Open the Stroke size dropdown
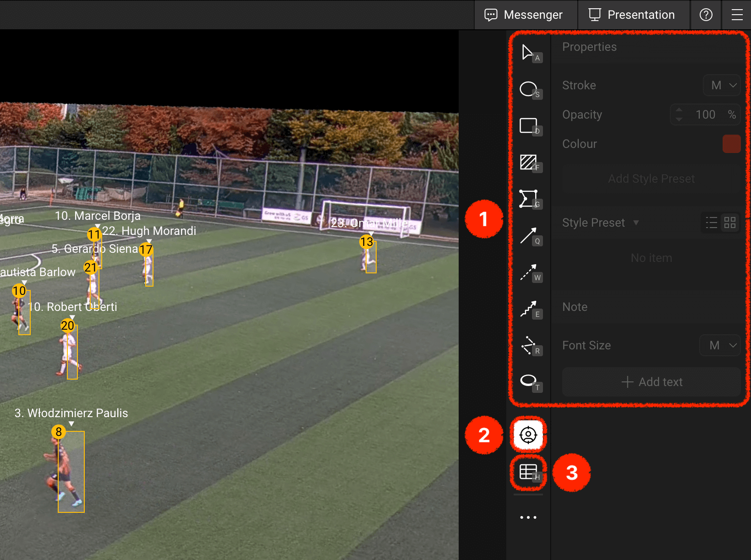 click(722, 86)
